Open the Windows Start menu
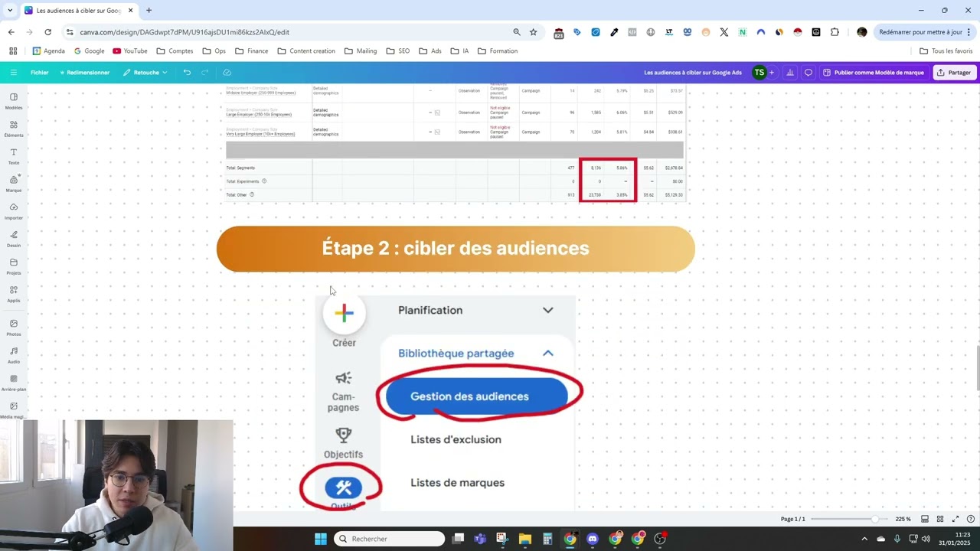This screenshot has width=980, height=551. click(x=321, y=539)
